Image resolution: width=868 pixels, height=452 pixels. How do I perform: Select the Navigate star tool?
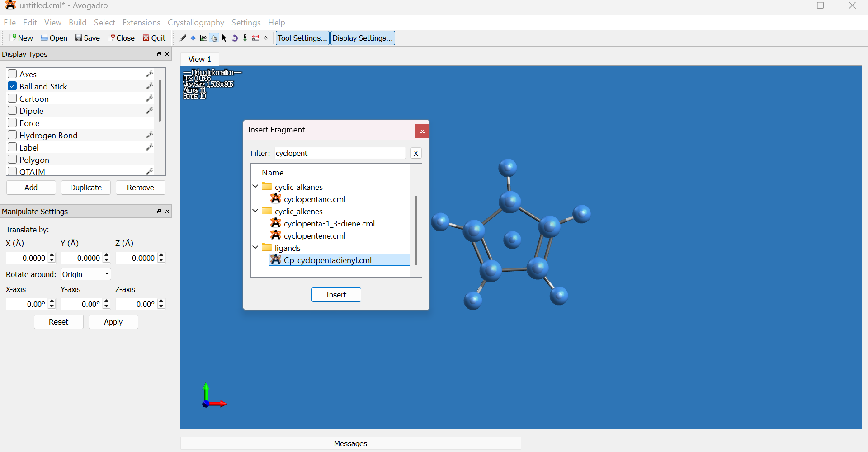(x=193, y=38)
